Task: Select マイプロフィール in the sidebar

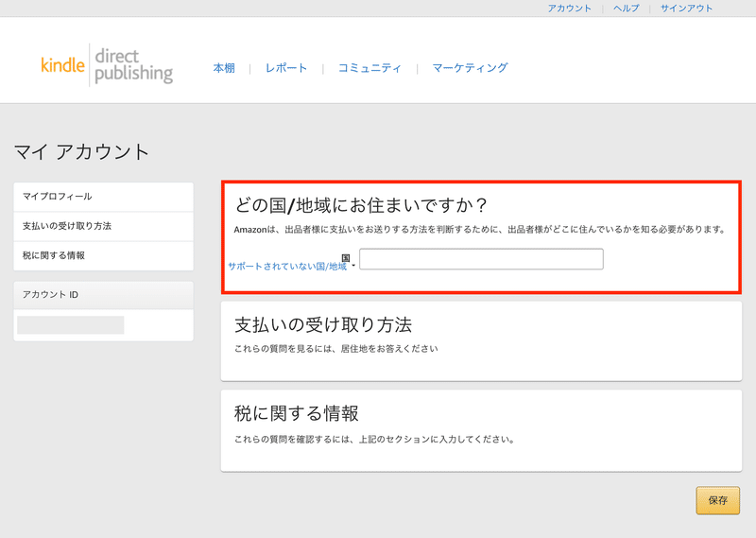Action: pos(104,197)
